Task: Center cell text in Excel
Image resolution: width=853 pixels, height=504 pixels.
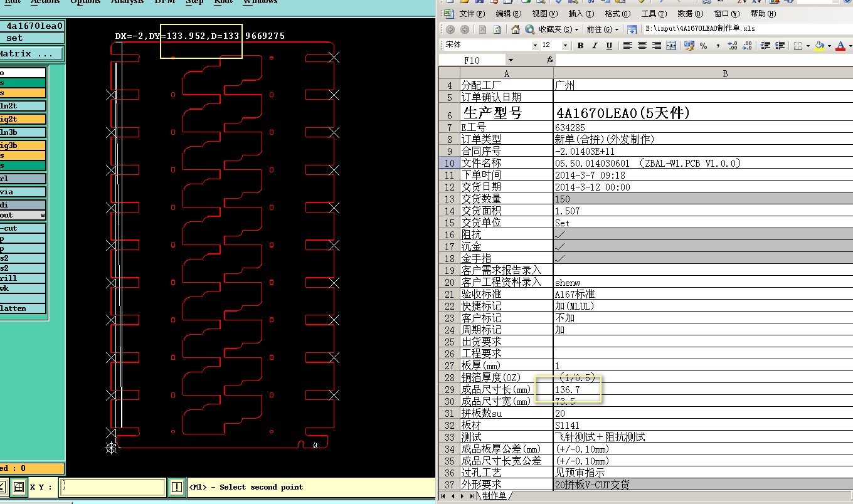Action: [x=642, y=46]
